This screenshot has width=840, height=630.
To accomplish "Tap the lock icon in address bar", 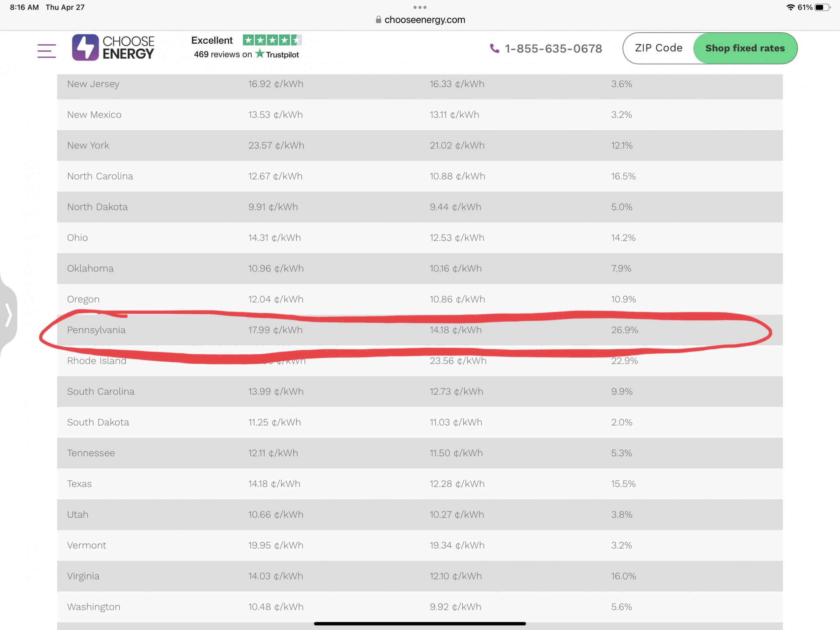I will (x=378, y=20).
